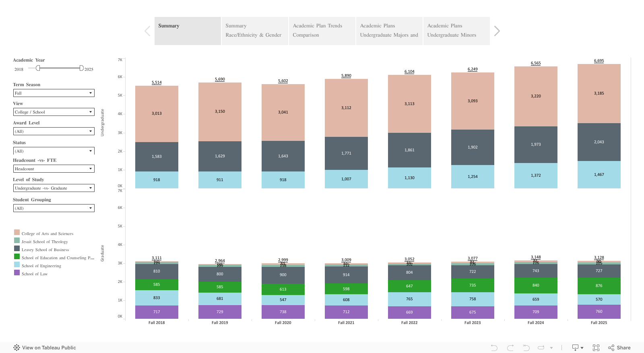Click the Refresh data icon
The image size is (644, 353).
pyautogui.click(x=541, y=348)
